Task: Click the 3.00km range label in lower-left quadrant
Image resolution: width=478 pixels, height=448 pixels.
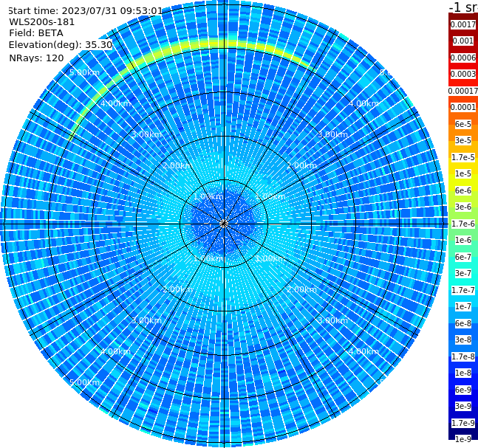Action: [x=146, y=320]
